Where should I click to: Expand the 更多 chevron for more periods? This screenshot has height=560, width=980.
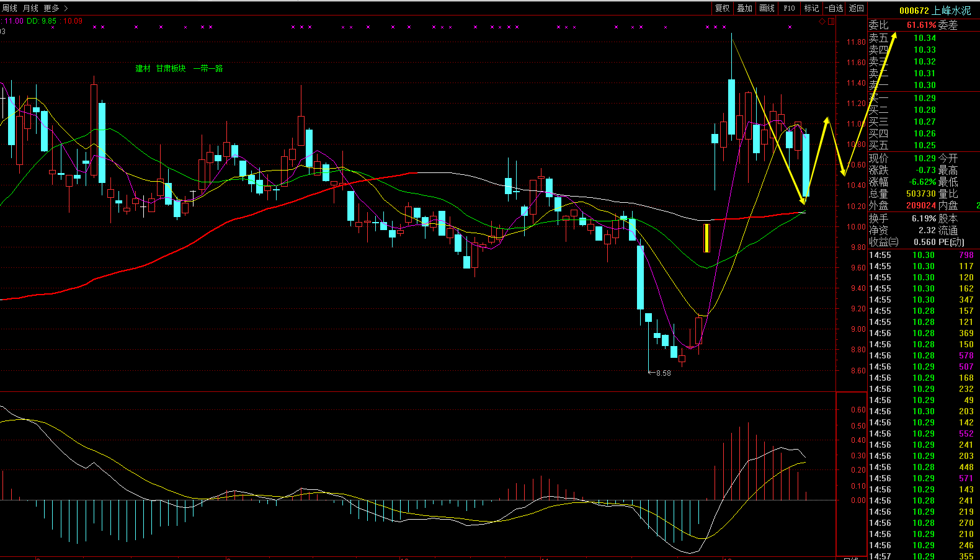point(66,8)
